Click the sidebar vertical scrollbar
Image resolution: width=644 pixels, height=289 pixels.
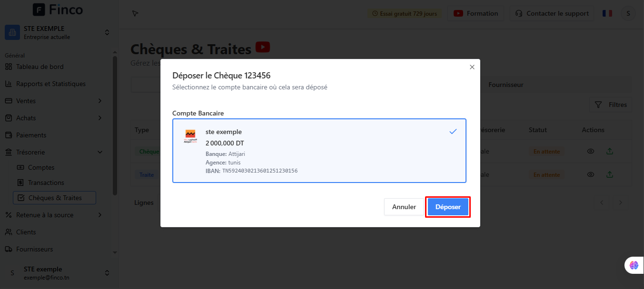[115, 125]
